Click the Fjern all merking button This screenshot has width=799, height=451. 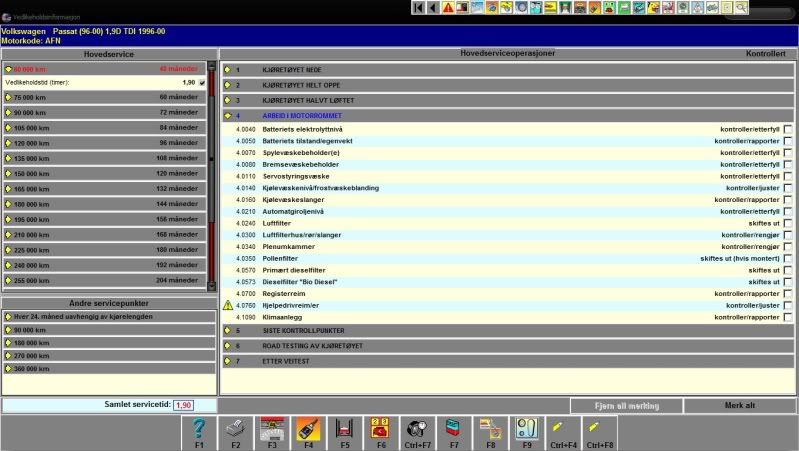[626, 406]
